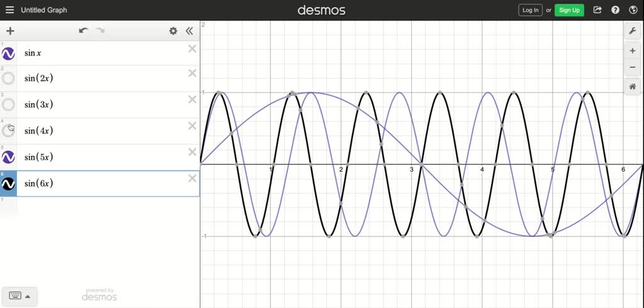Click the Log In button

tap(530, 10)
